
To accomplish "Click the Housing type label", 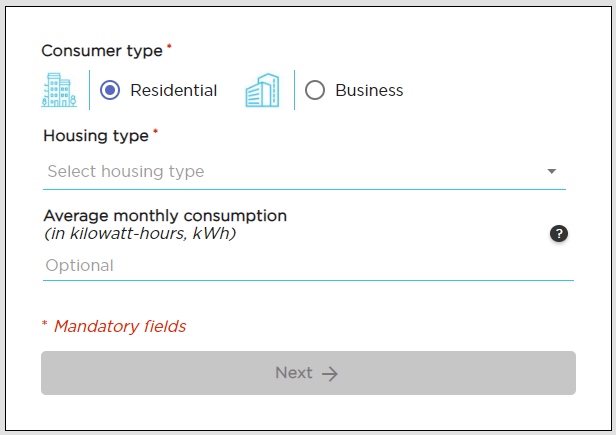I will (96, 135).
